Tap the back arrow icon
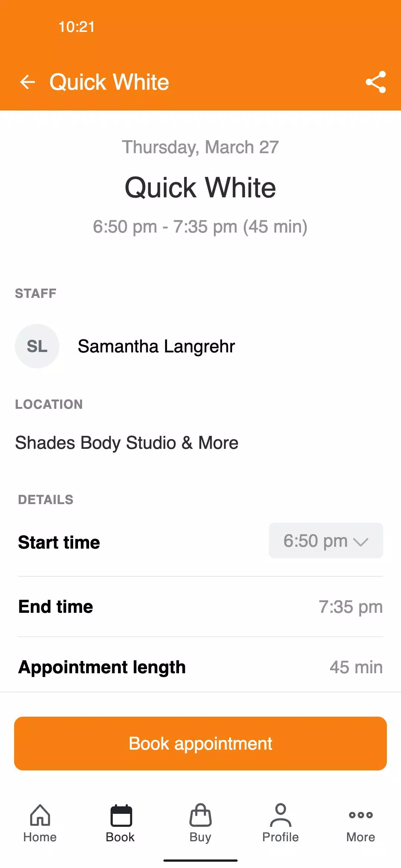Viewport: 401px width, 868px height. pyautogui.click(x=27, y=82)
